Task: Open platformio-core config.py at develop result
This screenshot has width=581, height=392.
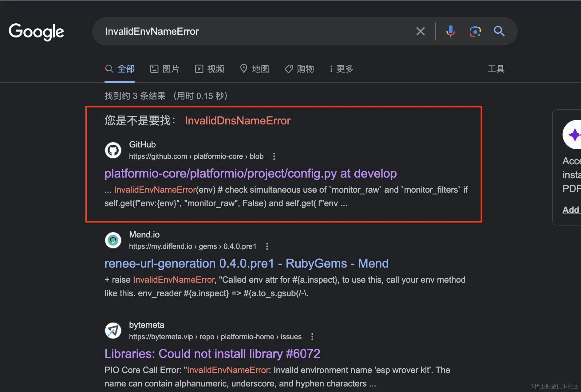Action: (251, 174)
